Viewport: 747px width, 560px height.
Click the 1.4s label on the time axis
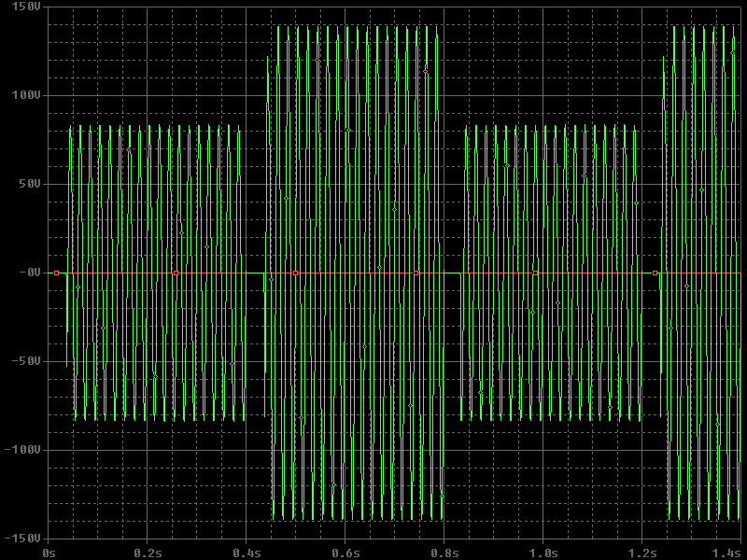[726, 553]
